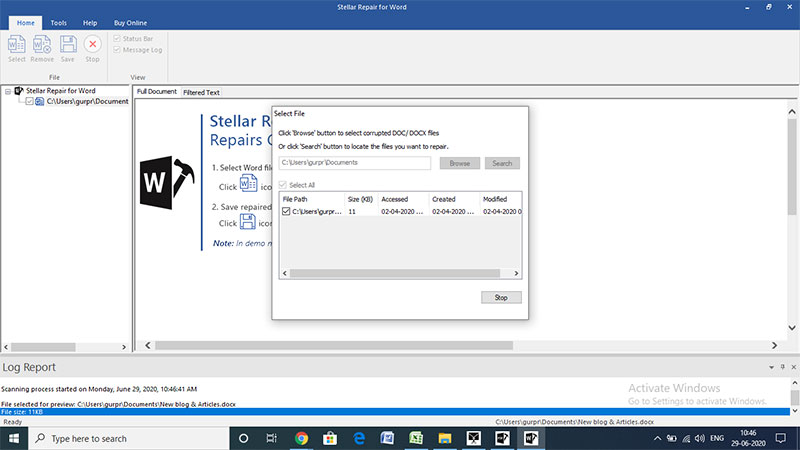Click the Browse button in dialog

click(460, 163)
